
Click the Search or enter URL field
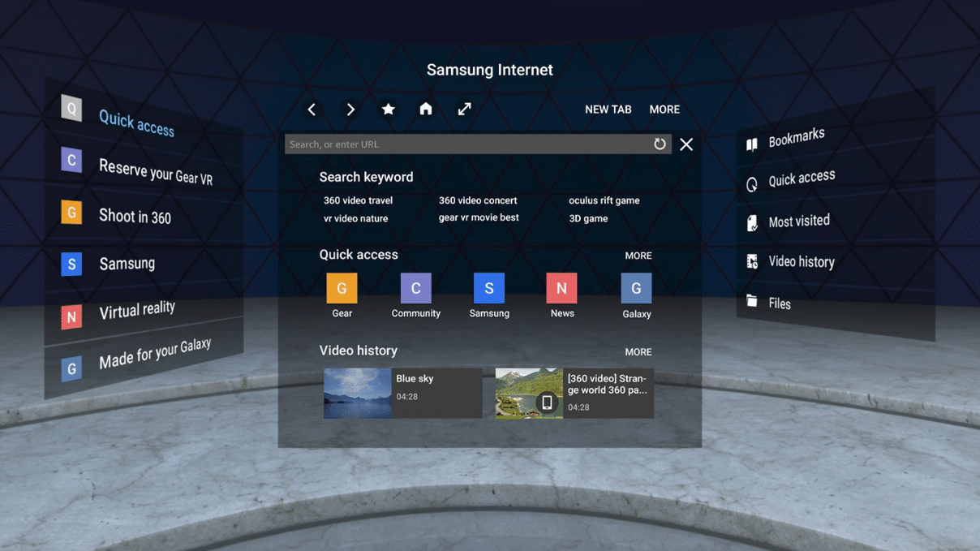point(467,144)
